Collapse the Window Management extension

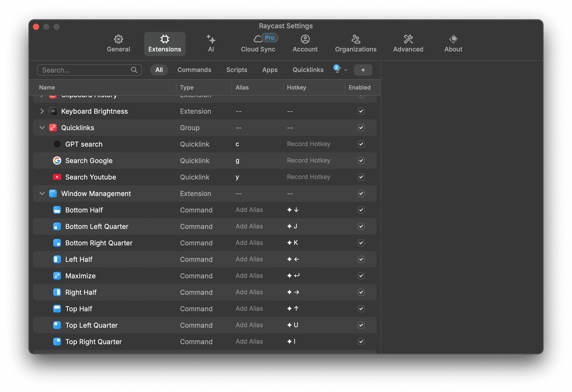[x=42, y=193]
